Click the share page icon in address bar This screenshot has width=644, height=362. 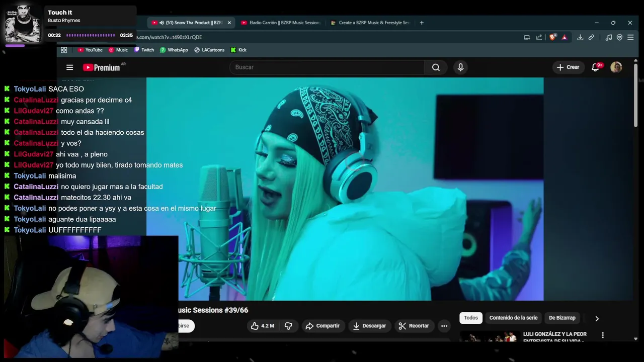(x=539, y=37)
